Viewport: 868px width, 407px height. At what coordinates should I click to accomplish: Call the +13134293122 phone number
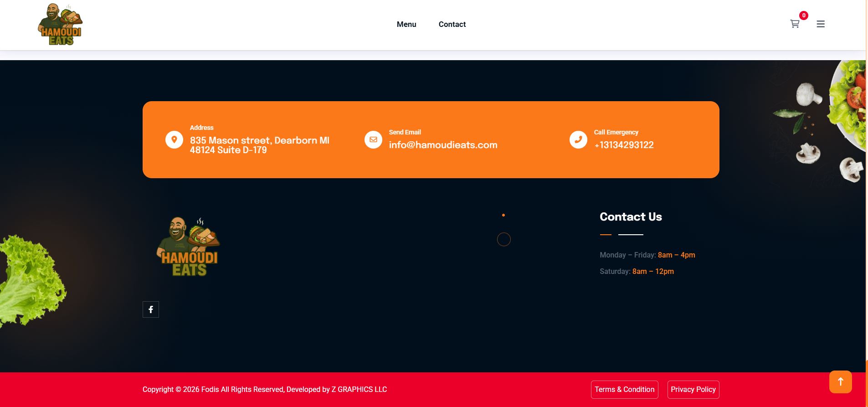624,145
